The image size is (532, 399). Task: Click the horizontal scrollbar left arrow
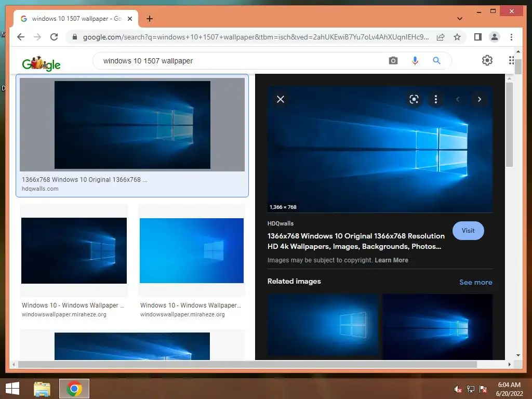pyautogui.click(x=14, y=364)
